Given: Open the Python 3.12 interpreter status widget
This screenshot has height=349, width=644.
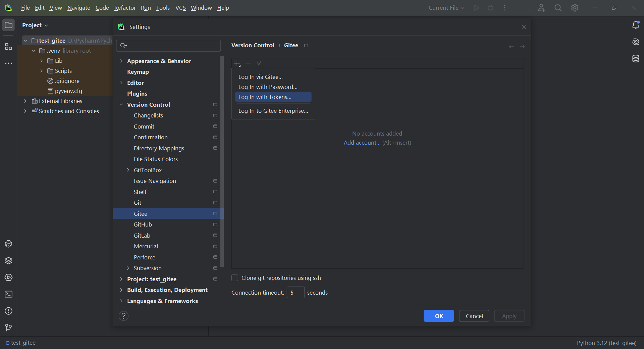Looking at the screenshot, I should tap(606, 343).
